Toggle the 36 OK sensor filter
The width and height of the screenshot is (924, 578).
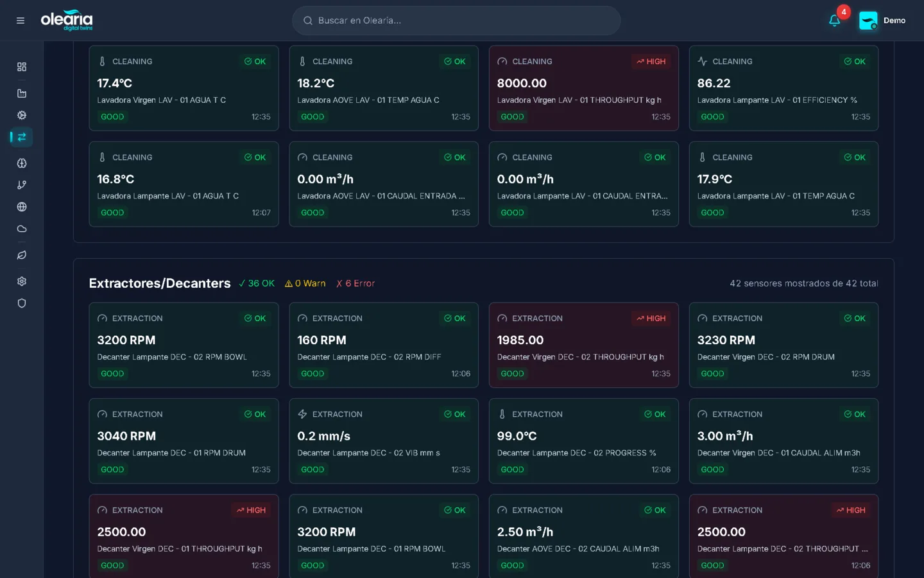coord(257,283)
